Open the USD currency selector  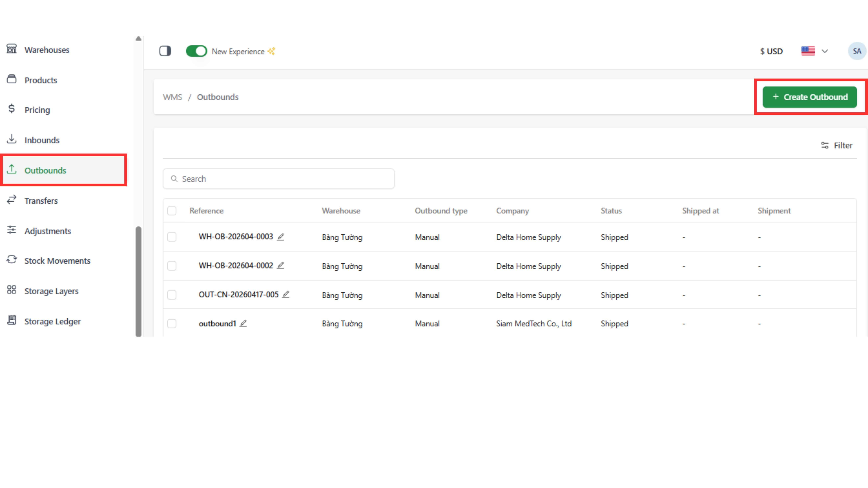tap(771, 51)
